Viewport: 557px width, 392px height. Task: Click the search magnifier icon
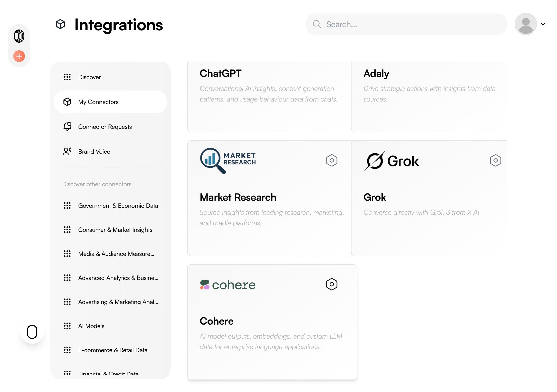click(x=317, y=24)
